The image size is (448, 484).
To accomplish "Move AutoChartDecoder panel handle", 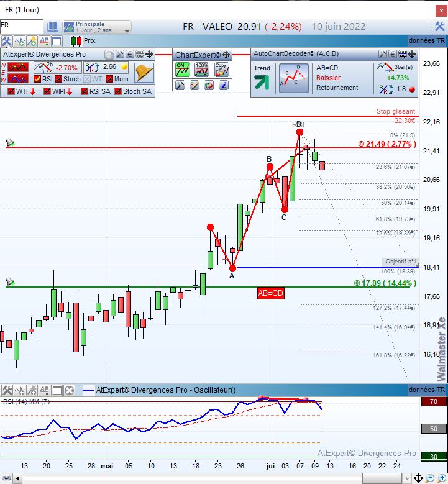I will (412, 54).
